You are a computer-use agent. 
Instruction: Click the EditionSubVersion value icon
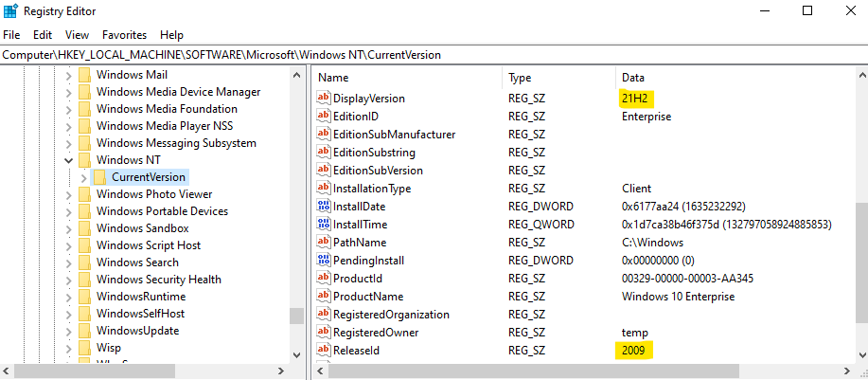coord(323,170)
